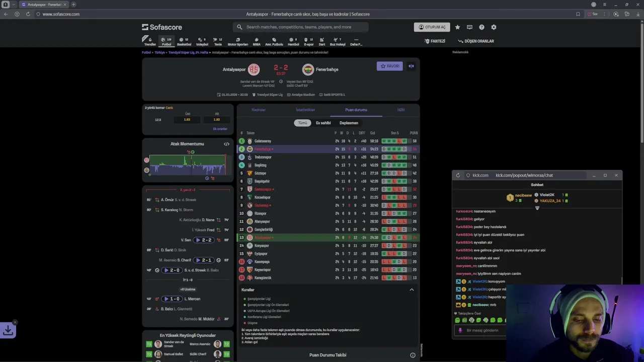
Task: Click the browser address bar URL
Action: tap(61, 14)
